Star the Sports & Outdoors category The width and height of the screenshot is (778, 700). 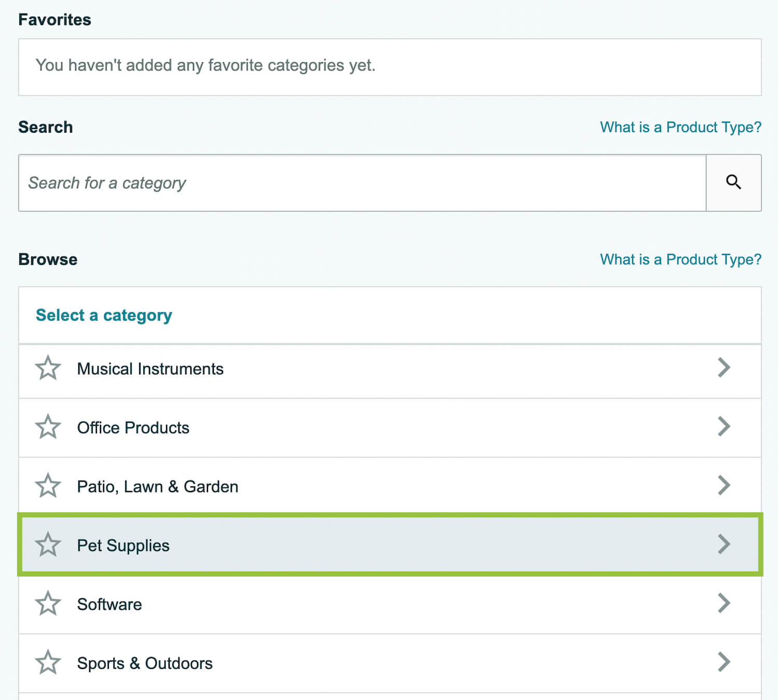[x=48, y=663]
